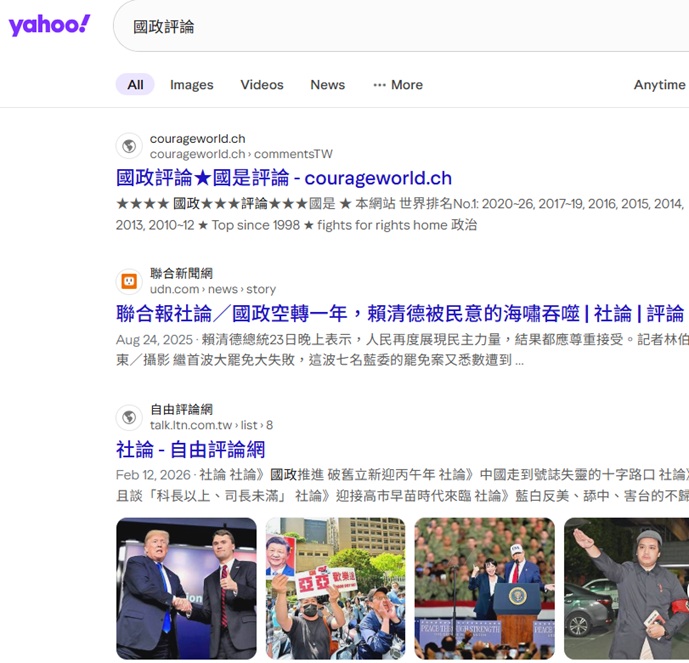This screenshot has width=689, height=663.
Task: Switch to the News tab
Action: click(327, 85)
